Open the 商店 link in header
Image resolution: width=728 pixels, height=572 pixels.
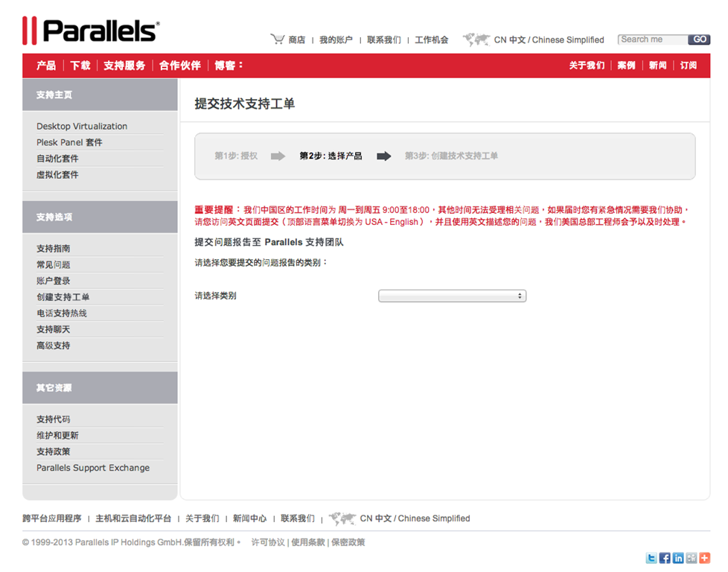297,40
